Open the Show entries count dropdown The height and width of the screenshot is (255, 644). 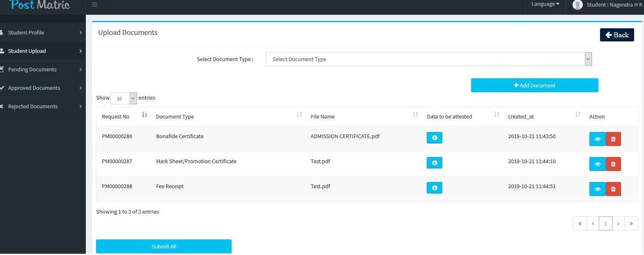pyautogui.click(x=124, y=98)
